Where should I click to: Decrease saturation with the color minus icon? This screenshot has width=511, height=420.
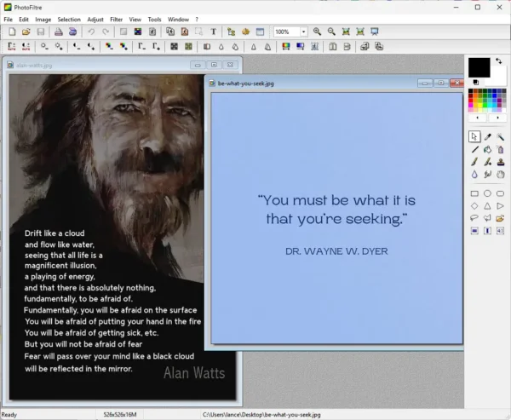[109, 47]
